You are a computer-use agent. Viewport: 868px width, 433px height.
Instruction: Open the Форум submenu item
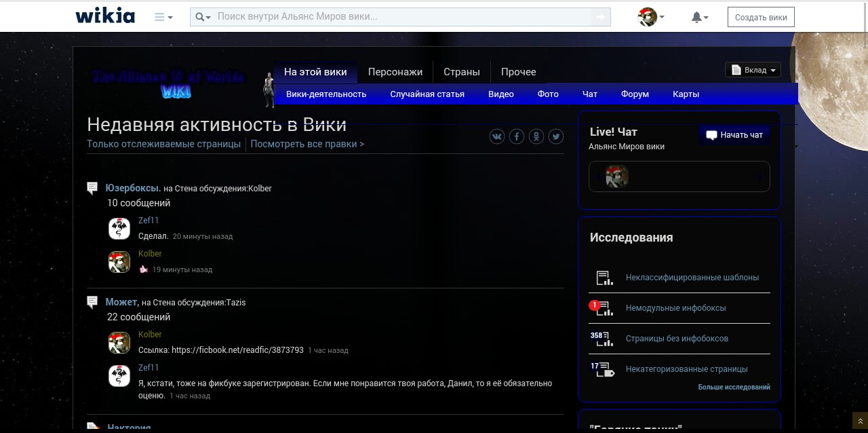635,94
